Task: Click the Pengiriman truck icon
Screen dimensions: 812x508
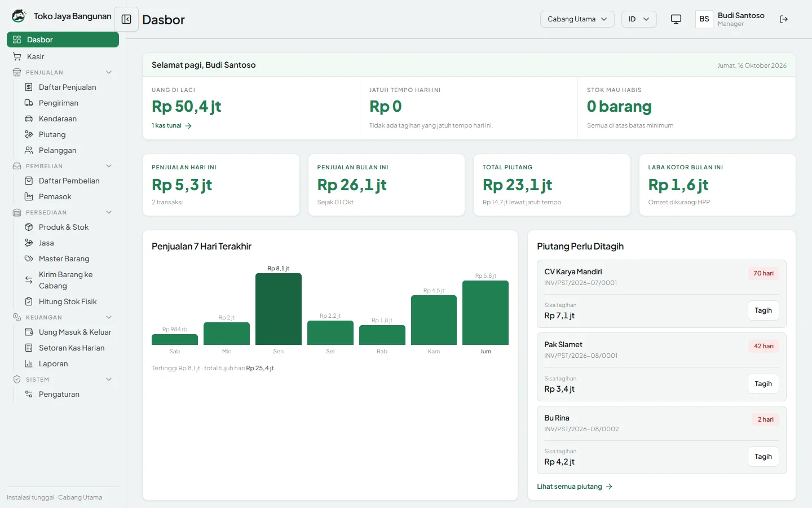Action: pos(29,103)
